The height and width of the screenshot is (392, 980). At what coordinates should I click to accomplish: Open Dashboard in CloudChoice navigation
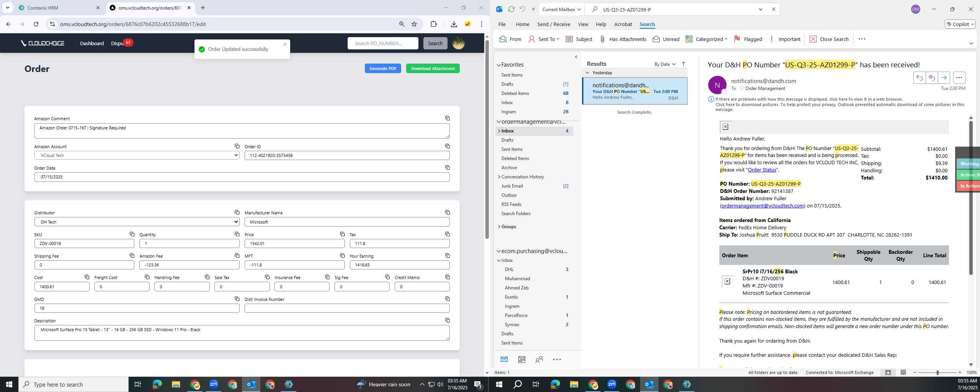(92, 43)
